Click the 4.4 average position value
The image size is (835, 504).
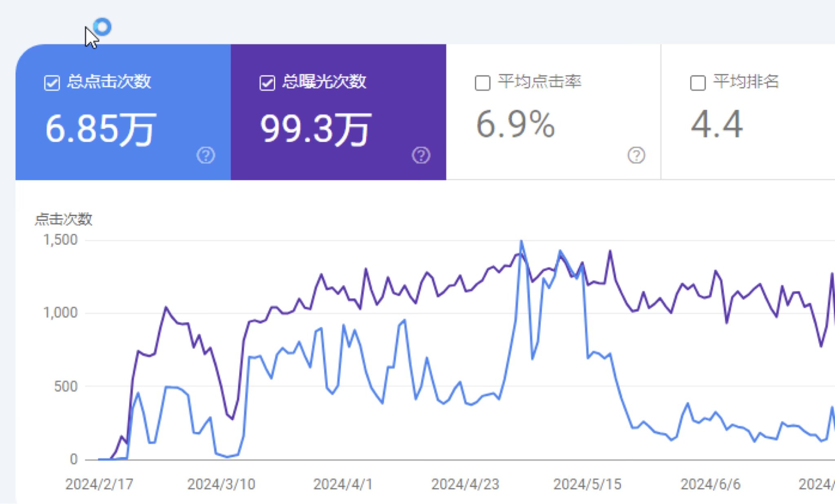[x=717, y=124]
